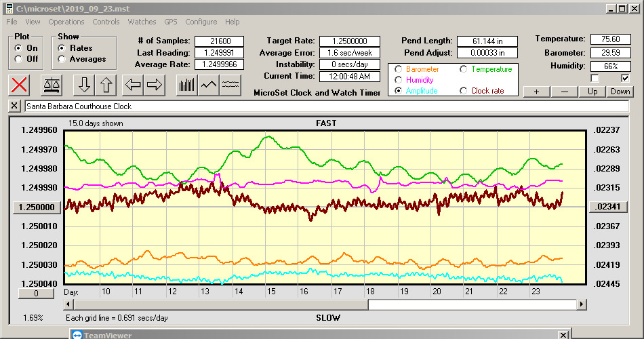Screen dimensions: 644x339
Task: Select Clock rate trace radio button
Action: 463,91
